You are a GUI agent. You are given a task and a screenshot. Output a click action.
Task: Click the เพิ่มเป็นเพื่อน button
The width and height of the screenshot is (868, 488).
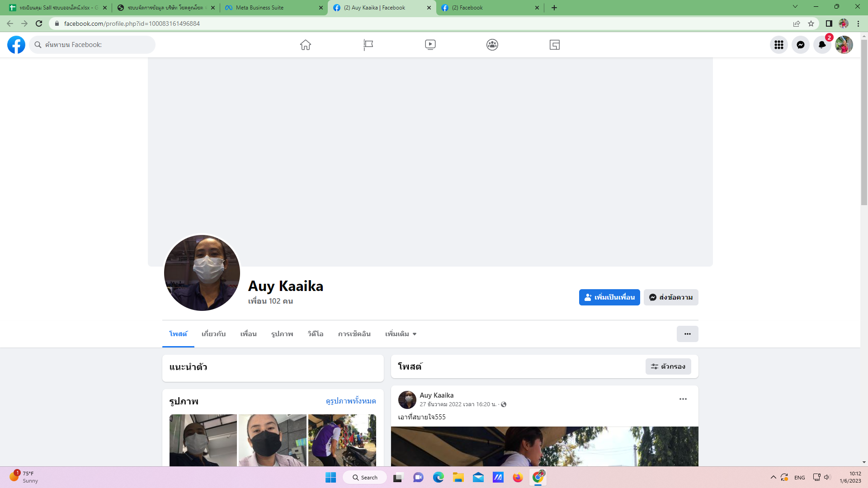pos(609,297)
